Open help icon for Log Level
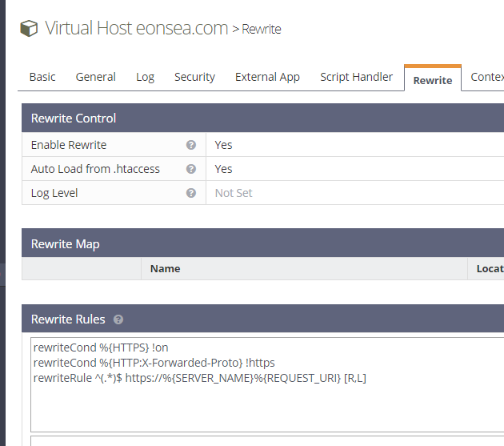 [x=191, y=193]
